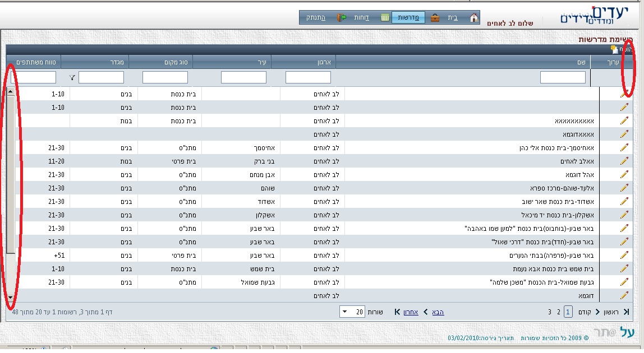The width and height of the screenshot is (644, 353).
Task: Edit the באר שבע-(פרפרה)בבתי הנערים row
Action: point(624,256)
